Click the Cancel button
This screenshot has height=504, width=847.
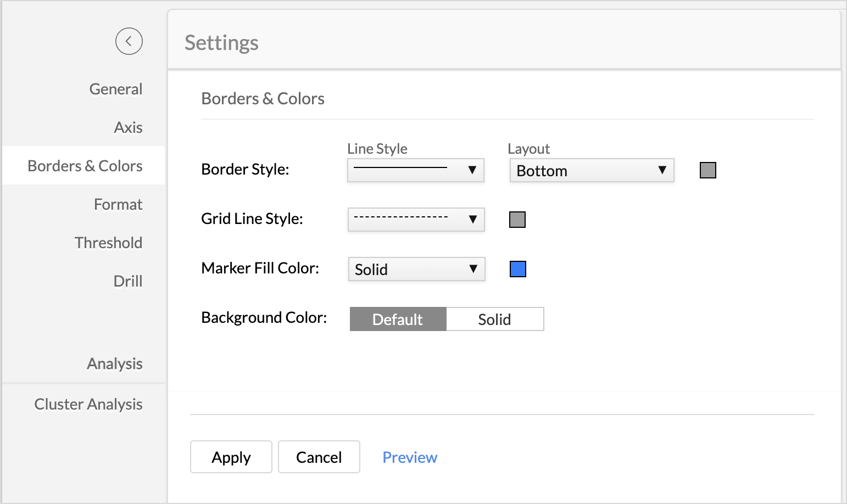click(319, 457)
